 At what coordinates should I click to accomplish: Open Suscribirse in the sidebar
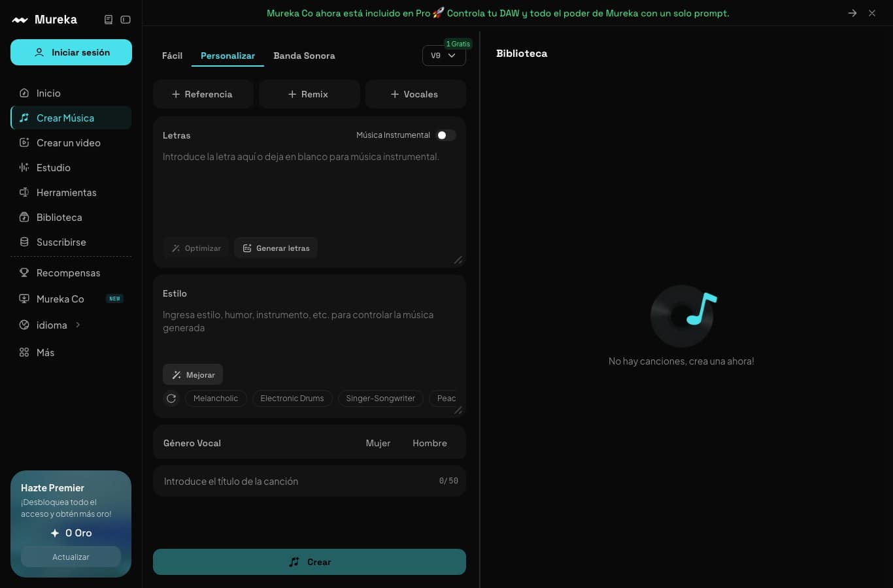[71, 242]
